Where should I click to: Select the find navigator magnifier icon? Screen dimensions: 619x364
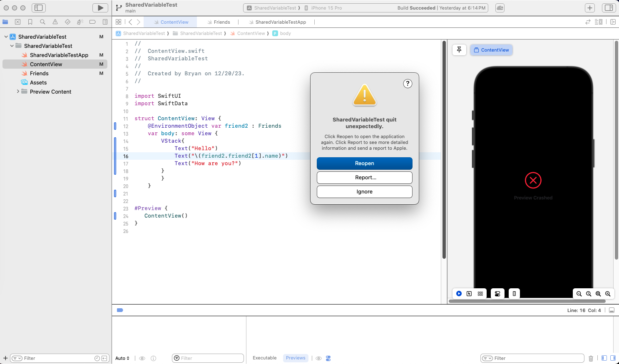pos(42,22)
